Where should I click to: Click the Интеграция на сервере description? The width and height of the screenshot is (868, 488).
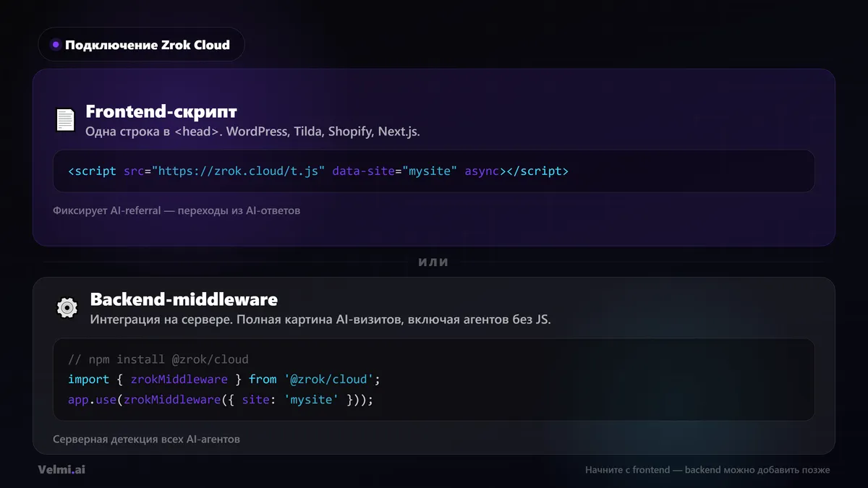[x=320, y=320]
